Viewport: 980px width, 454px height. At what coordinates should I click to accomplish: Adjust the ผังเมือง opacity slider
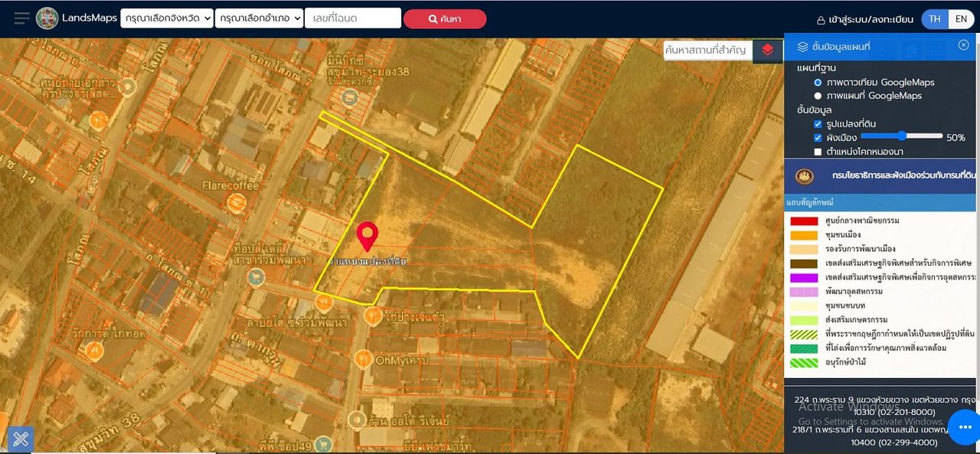pyautogui.click(x=901, y=136)
